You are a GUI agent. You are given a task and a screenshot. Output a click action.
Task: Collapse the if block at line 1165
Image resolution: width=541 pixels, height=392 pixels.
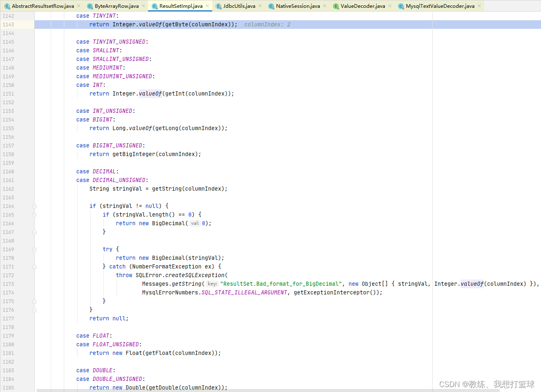coord(35,215)
